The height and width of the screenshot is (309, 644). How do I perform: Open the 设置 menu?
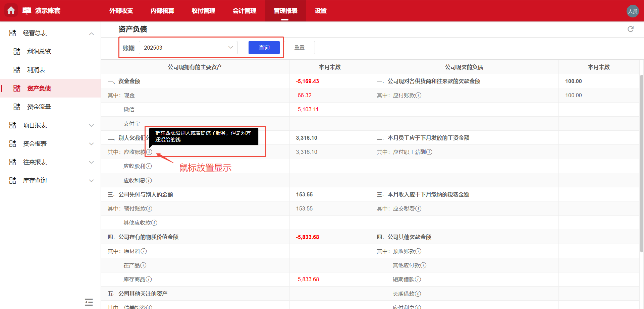click(x=320, y=11)
